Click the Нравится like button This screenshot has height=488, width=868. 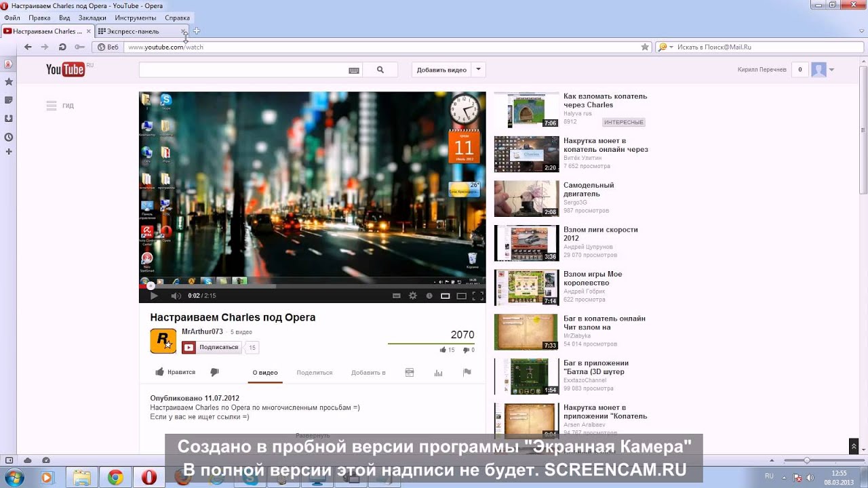pos(175,372)
